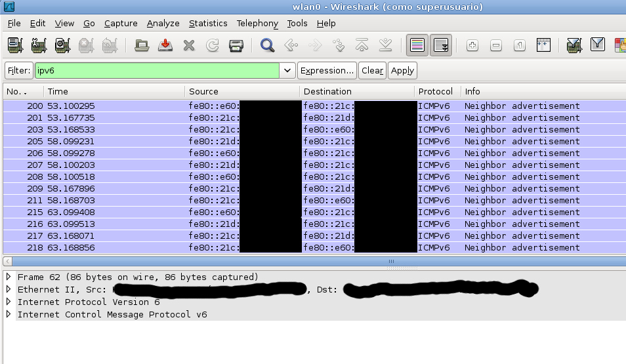Open coloring rules icon
The image size is (626, 364).
tap(620, 45)
